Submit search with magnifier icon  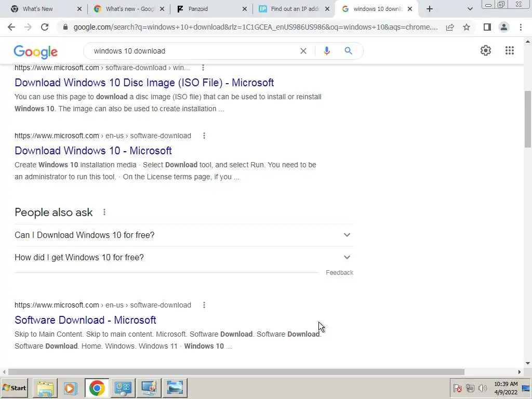348,51
